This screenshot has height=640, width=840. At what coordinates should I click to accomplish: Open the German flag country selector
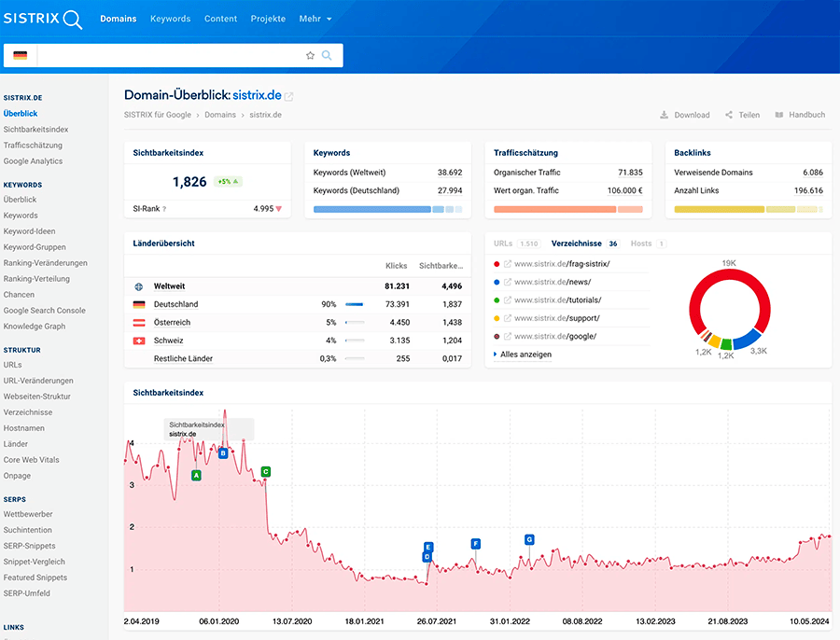20,55
